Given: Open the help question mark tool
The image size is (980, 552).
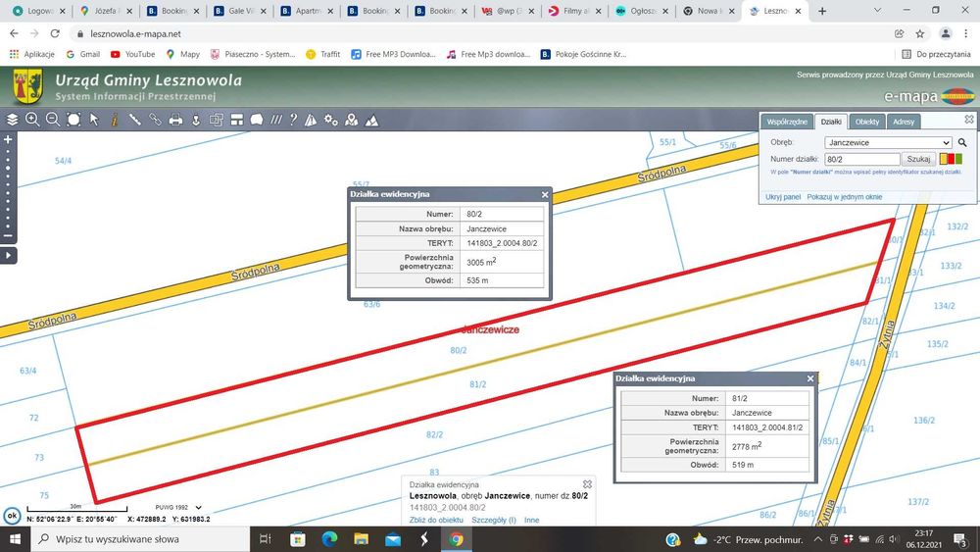Looking at the screenshot, I should tap(293, 120).
